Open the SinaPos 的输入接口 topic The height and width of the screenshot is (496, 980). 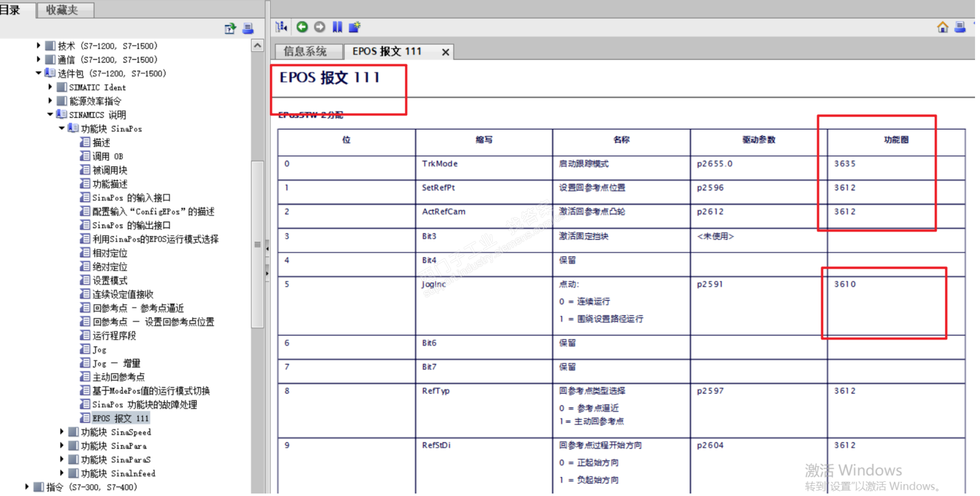click(131, 198)
